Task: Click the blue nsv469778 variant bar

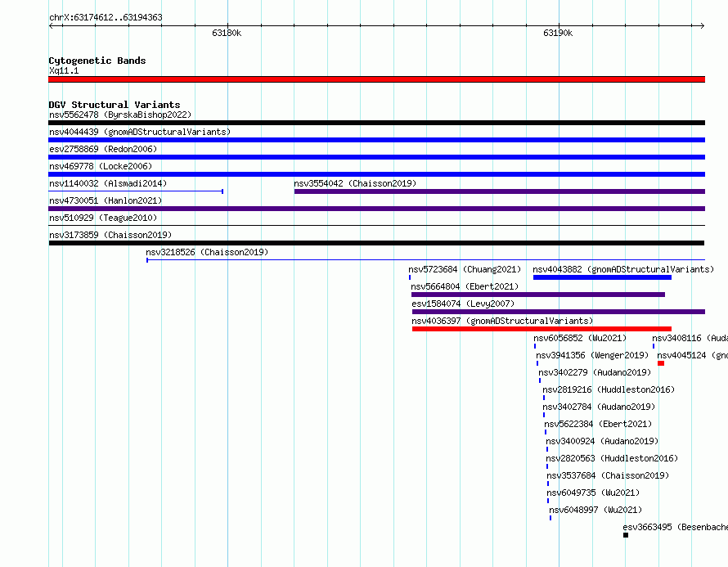Action: 376,174
